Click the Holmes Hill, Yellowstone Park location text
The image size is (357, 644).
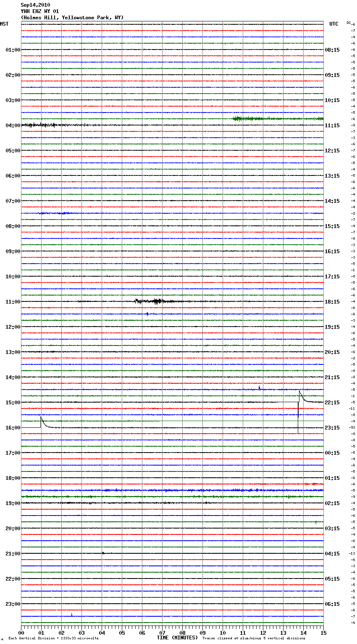72,18
